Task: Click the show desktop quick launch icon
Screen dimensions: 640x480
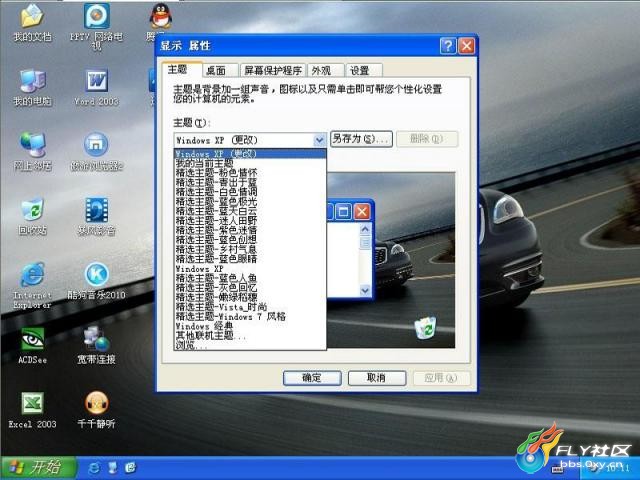Action: [x=112, y=468]
